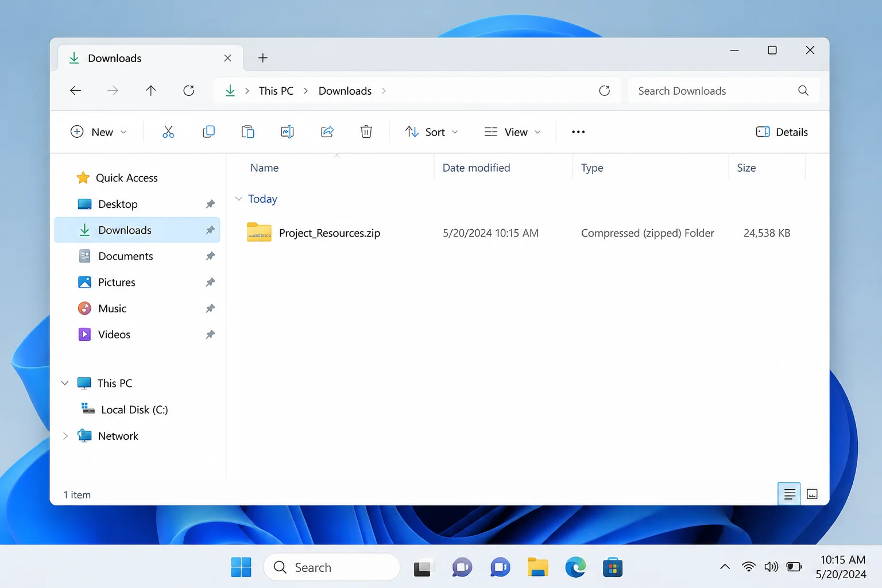Viewport: 882px width, 588px height.
Task: Sort by the Size column header
Action: [x=746, y=168]
